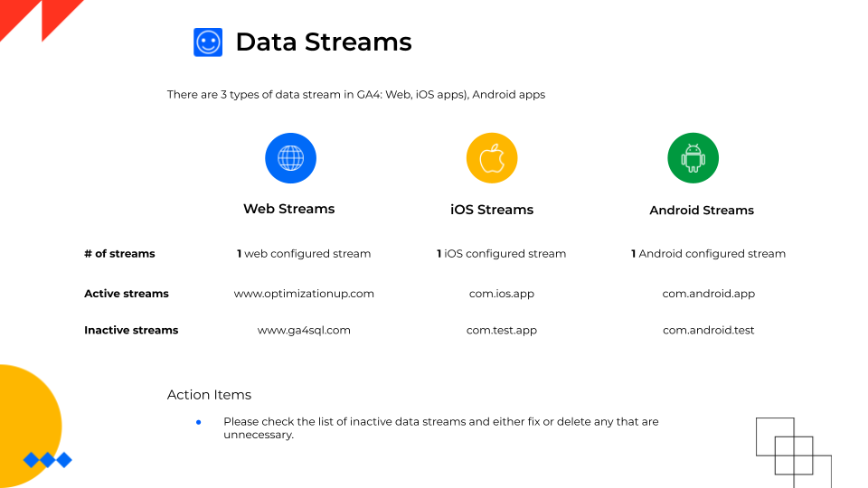Viewport: 868px width, 488px height.
Task: Select the Data Streams title
Action: [x=324, y=42]
